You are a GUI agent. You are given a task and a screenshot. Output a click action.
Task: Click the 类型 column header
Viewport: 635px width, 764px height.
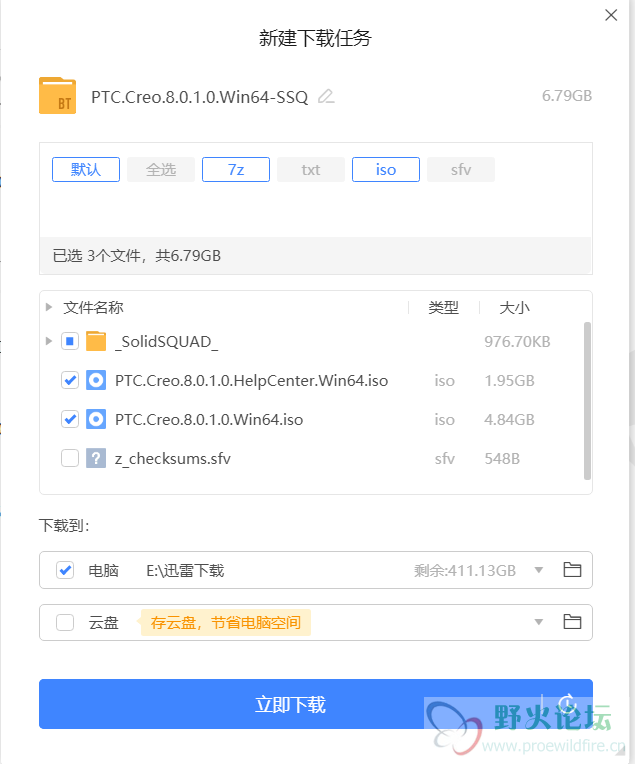click(x=443, y=307)
